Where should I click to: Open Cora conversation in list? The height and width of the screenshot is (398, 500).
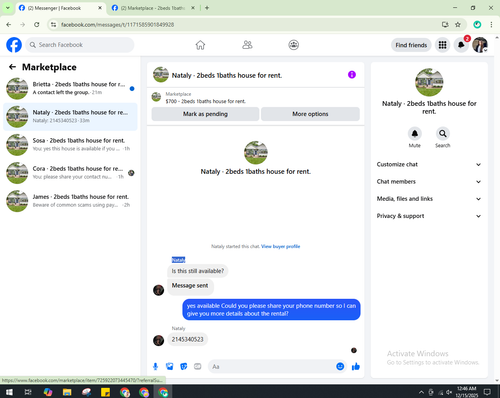[70, 173]
